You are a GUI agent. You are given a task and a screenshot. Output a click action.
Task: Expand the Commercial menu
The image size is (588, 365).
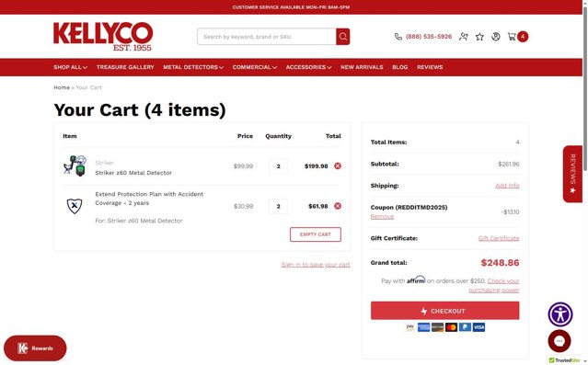point(255,67)
